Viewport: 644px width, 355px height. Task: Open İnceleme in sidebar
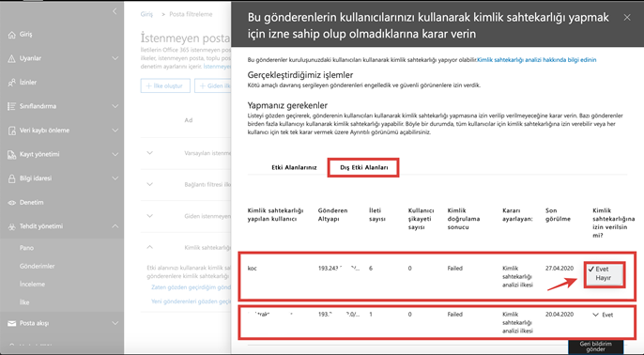pyautogui.click(x=33, y=285)
